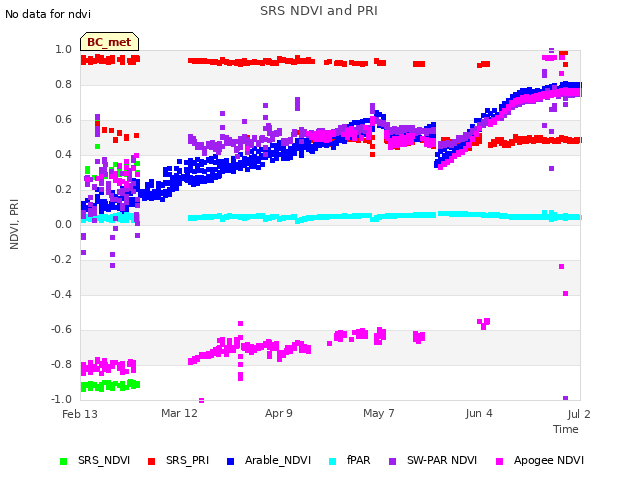Toggle the Apogee NDVI legend label
Image resolution: width=640 pixels, height=480 pixels.
pyautogui.click(x=549, y=460)
